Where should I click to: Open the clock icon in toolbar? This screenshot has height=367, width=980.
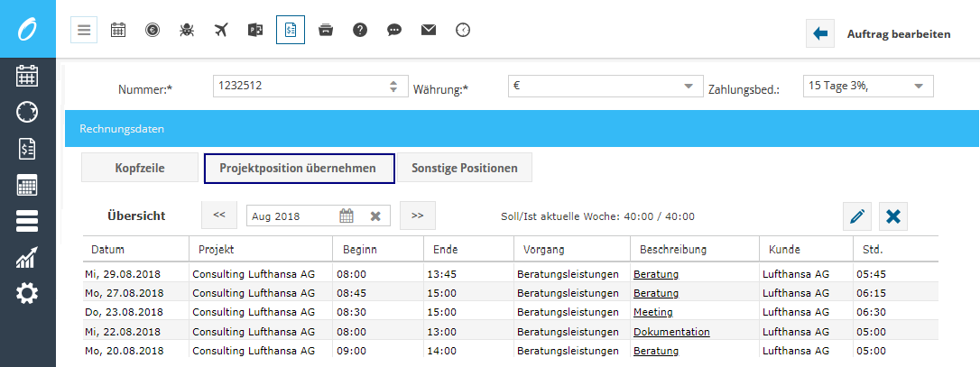(x=463, y=30)
